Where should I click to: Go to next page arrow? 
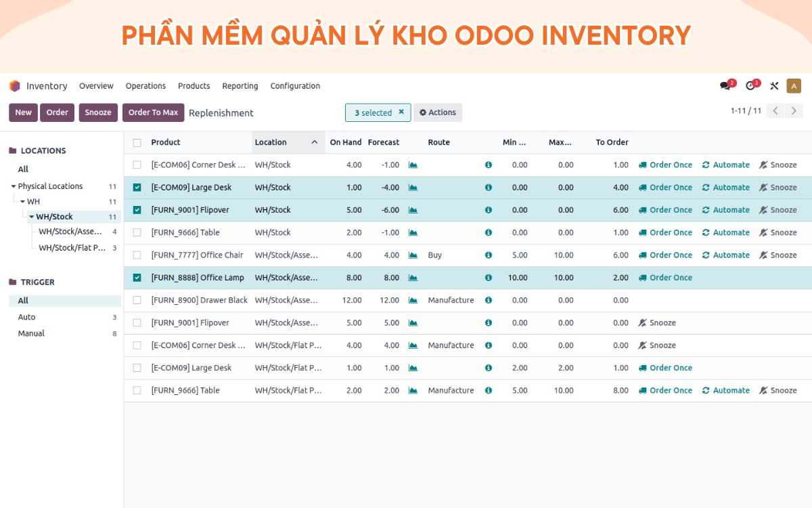[794, 110]
